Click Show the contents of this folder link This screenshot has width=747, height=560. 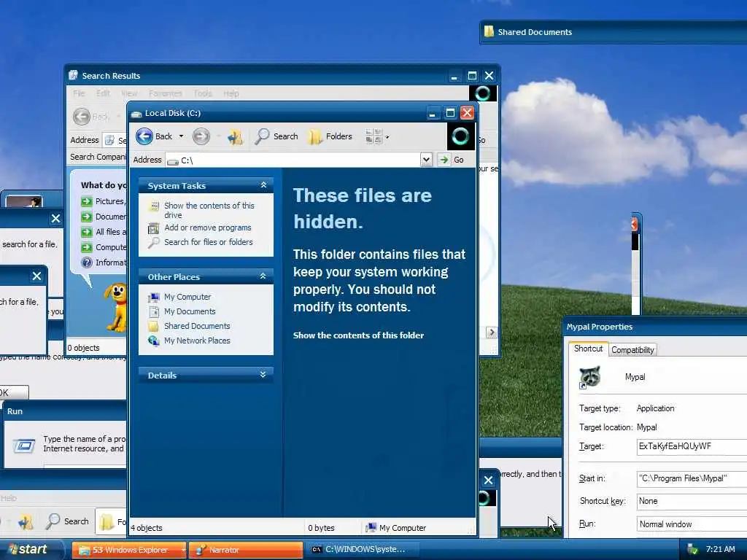(x=358, y=335)
